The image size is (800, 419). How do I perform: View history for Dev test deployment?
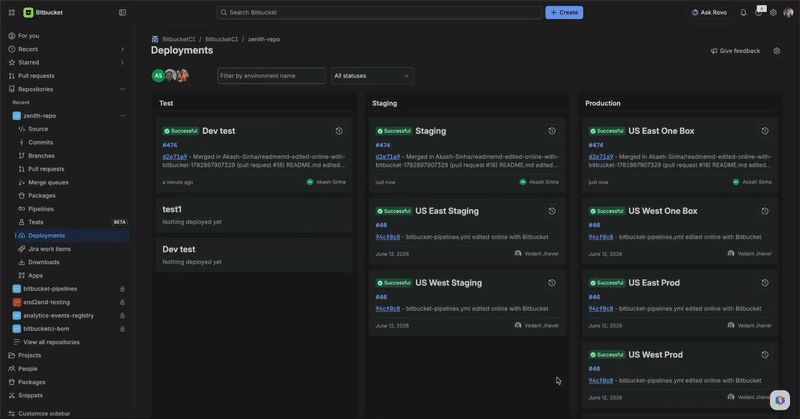pos(339,131)
